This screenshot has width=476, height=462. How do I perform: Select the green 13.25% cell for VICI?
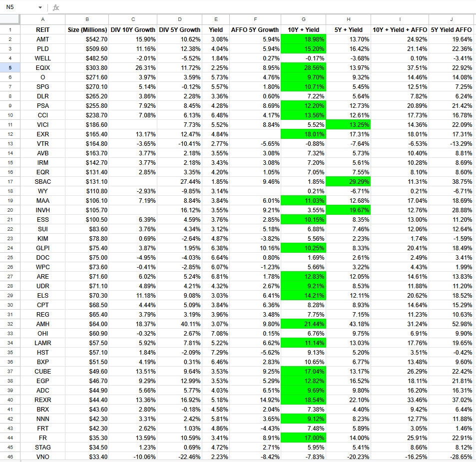349,124
